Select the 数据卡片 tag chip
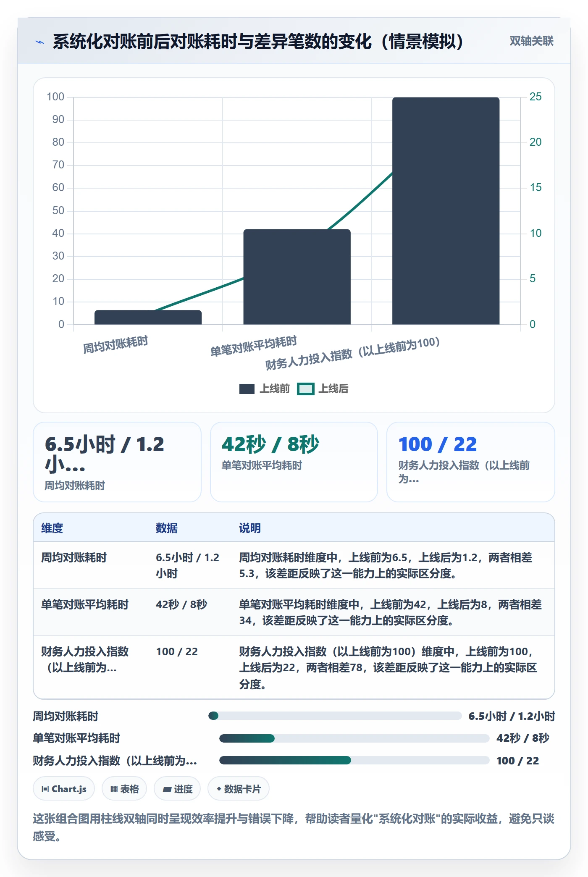Viewport: 588px width, 877px height. click(x=239, y=789)
